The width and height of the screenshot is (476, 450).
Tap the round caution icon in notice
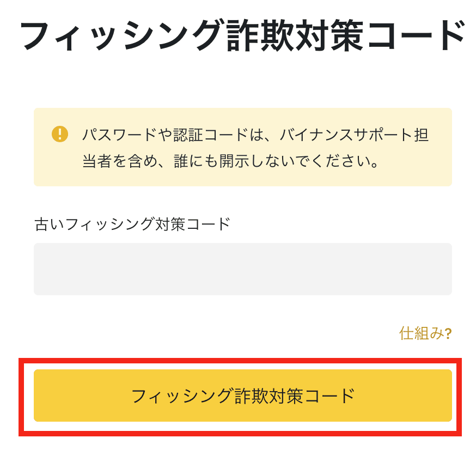[60, 134]
